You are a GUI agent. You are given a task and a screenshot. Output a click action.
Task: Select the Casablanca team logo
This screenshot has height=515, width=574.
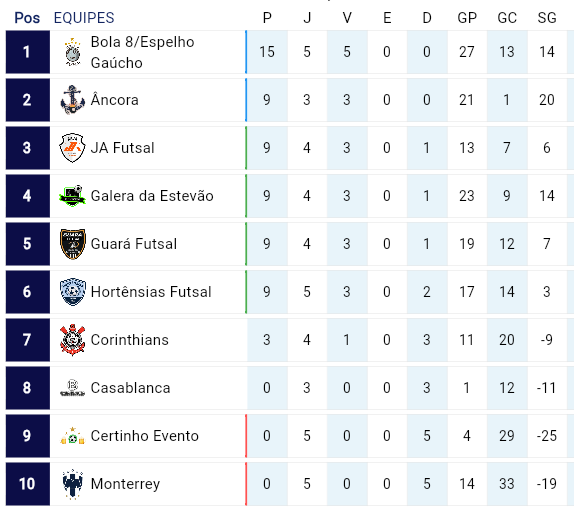coord(72,388)
